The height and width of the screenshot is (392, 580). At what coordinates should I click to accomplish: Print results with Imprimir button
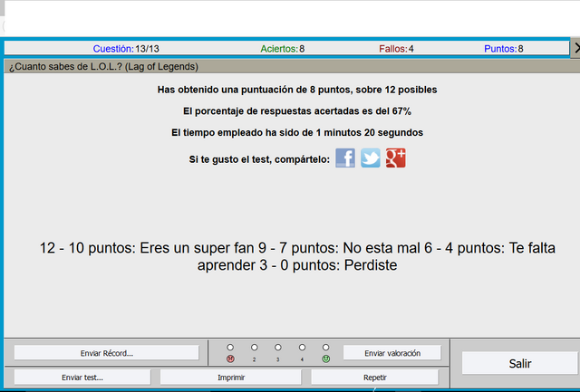tap(231, 378)
